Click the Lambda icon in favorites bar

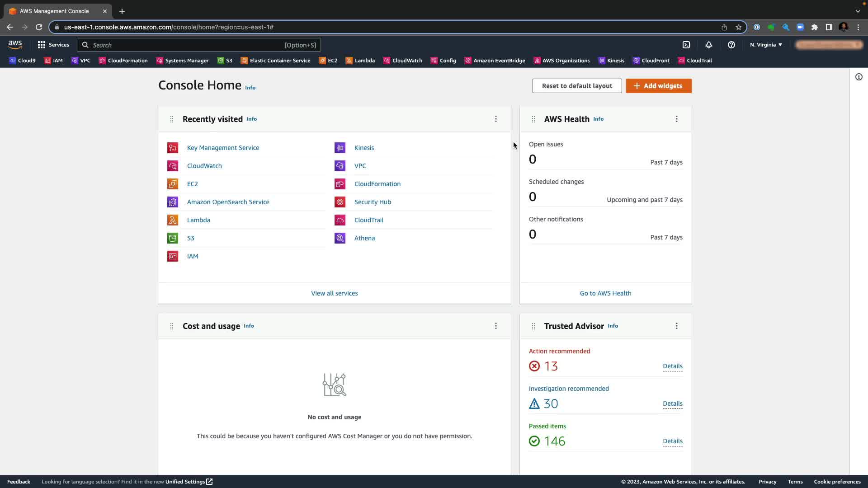[x=349, y=61]
